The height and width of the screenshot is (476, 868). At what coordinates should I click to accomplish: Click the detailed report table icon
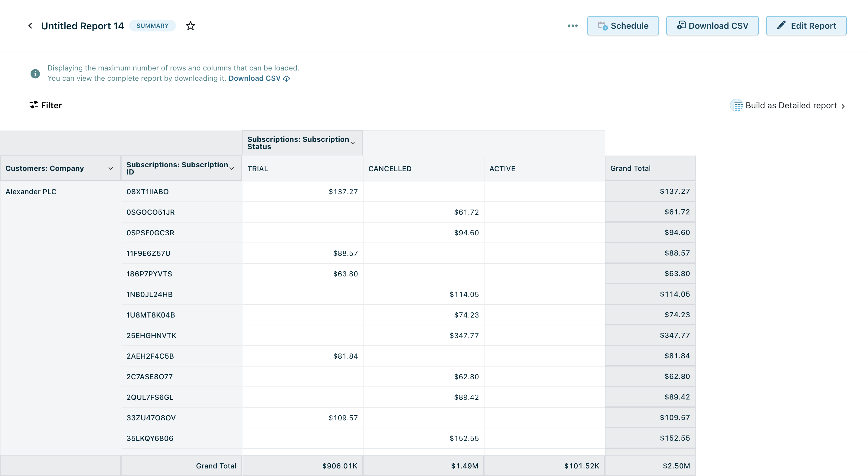(737, 106)
